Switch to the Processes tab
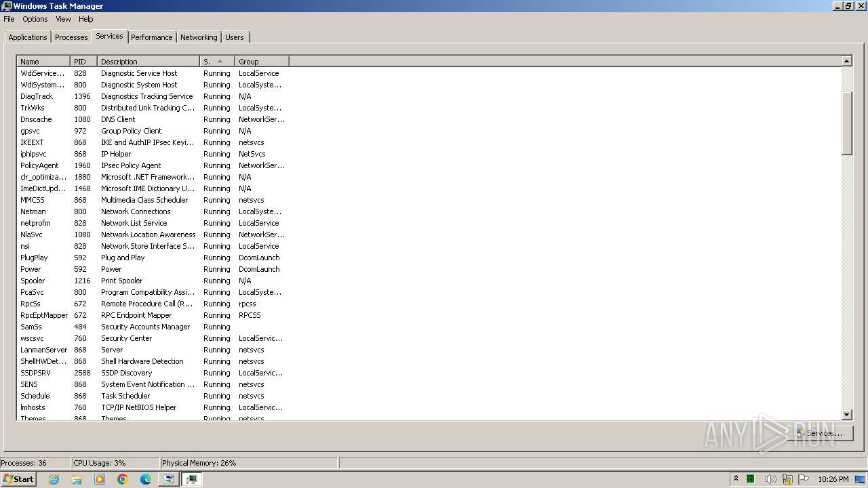 (x=71, y=37)
